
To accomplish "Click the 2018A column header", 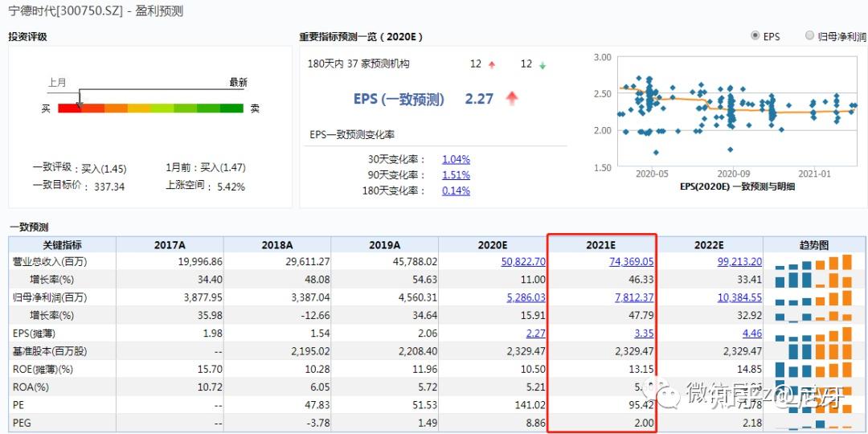I will [277, 244].
